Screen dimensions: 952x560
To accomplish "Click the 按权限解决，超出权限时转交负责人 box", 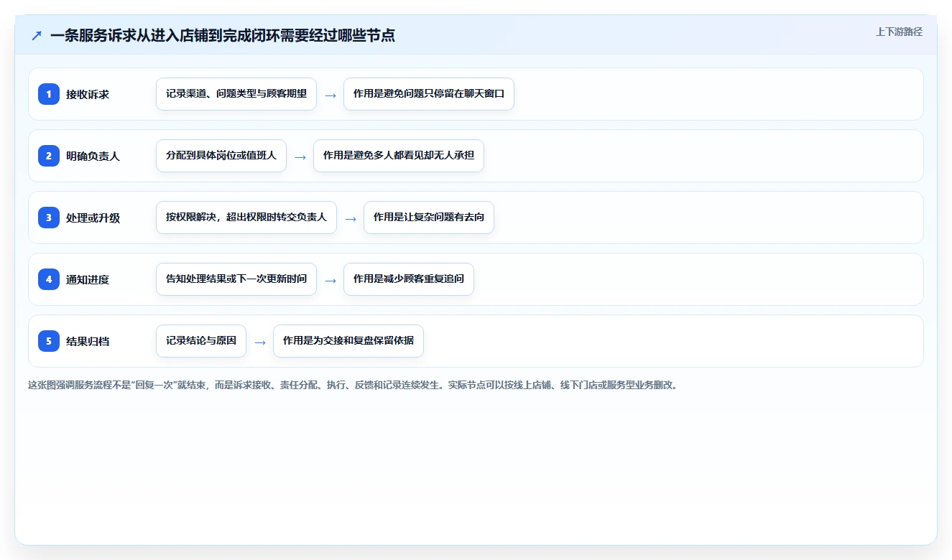I will click(x=246, y=218).
